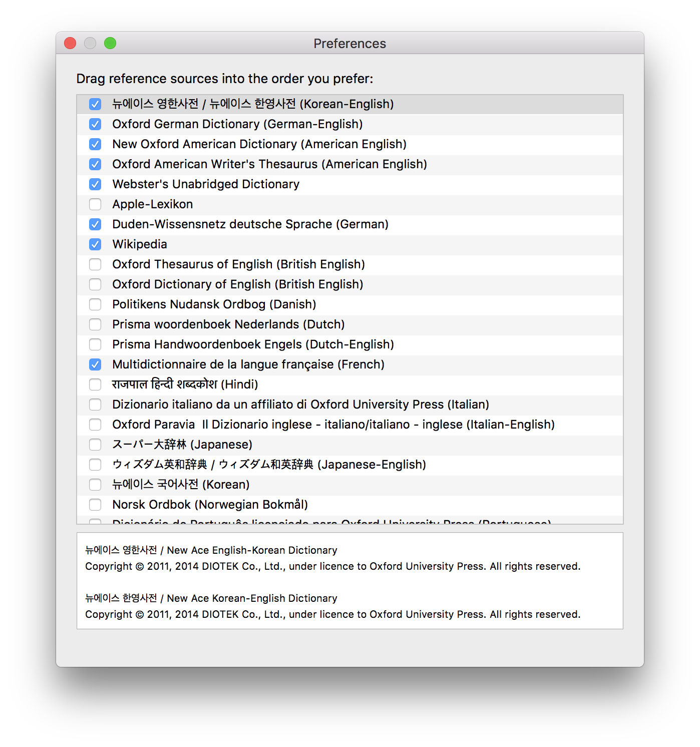Image resolution: width=700 pixels, height=747 pixels.
Task: Disable the Wikipedia source
Action: point(95,244)
